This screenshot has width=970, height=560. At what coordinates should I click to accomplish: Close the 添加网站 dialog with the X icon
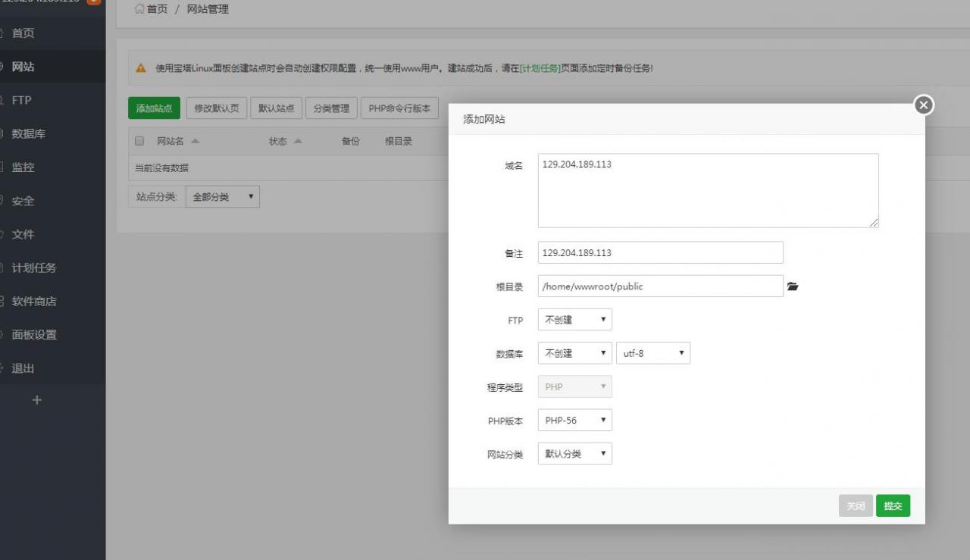click(x=923, y=105)
